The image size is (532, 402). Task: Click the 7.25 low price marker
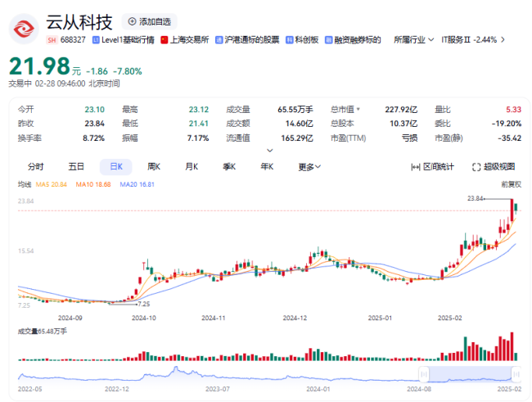[x=144, y=304]
